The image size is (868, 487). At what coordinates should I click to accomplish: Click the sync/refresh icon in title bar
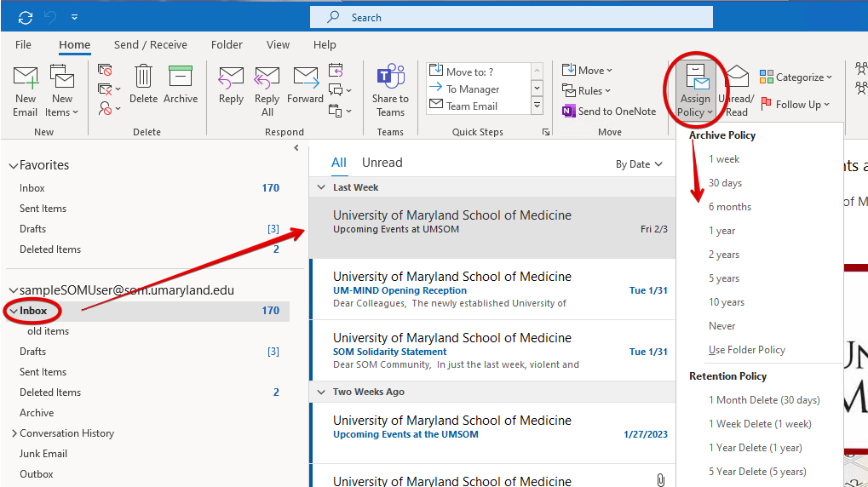point(26,17)
